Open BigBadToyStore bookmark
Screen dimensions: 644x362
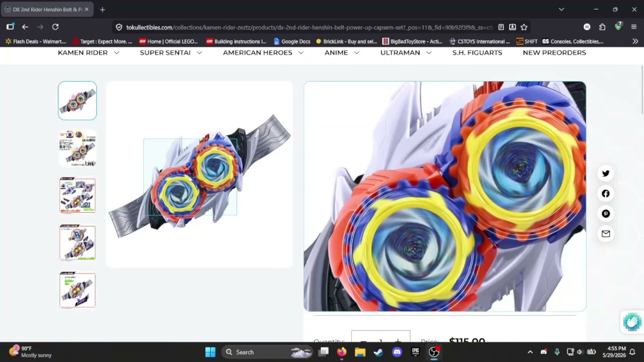click(413, 42)
